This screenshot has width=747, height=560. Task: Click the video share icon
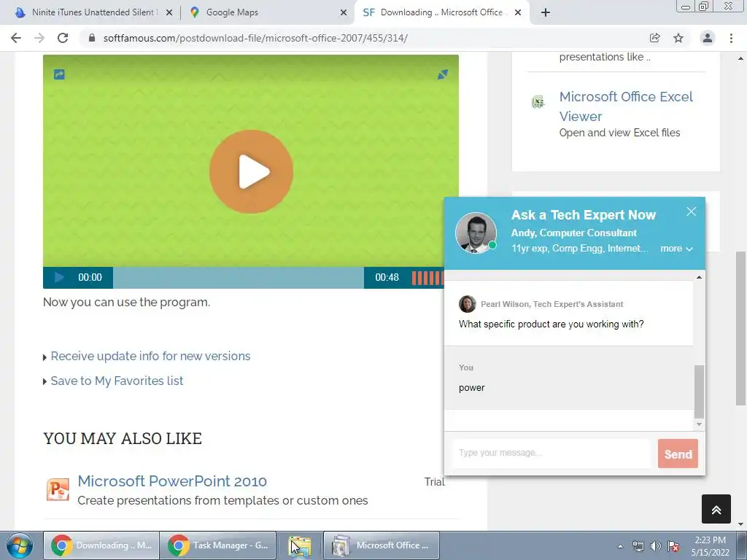(59, 74)
